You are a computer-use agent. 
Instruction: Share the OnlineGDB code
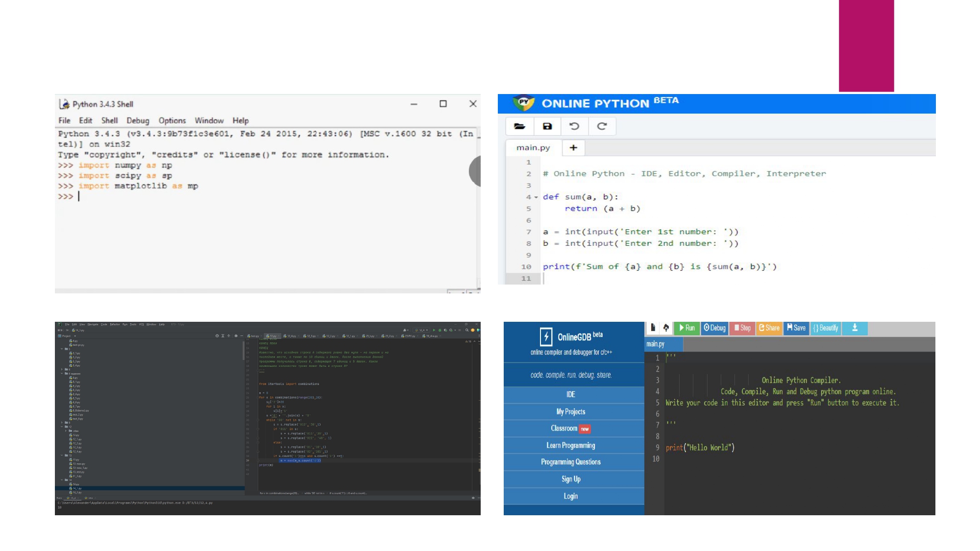pyautogui.click(x=769, y=328)
